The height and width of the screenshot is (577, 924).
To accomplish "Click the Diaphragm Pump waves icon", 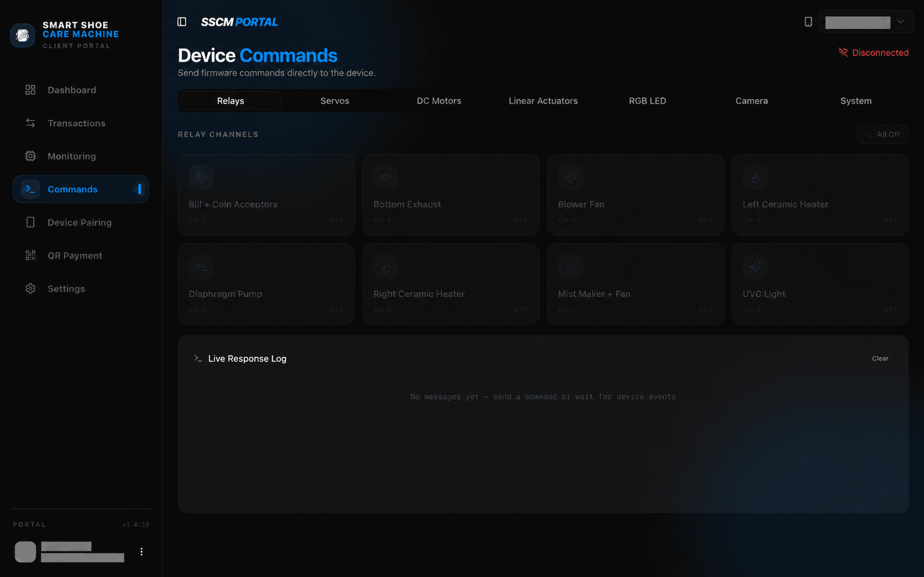I will (x=201, y=267).
